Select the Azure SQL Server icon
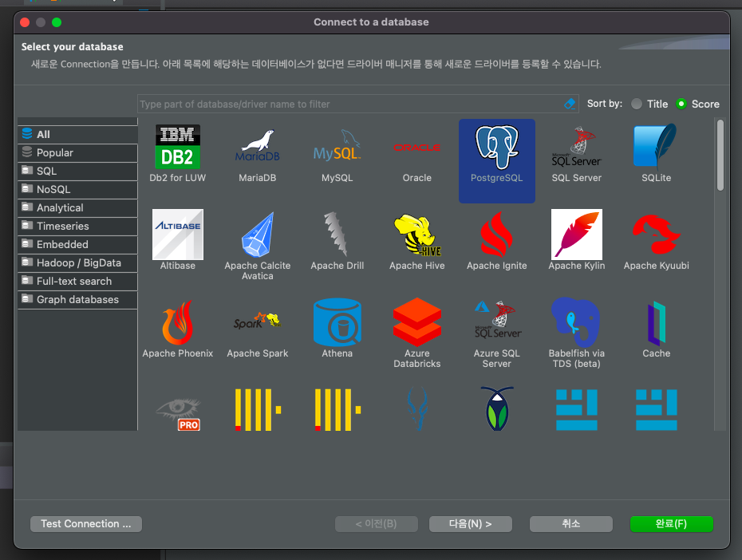This screenshot has width=742, height=560. coord(497,320)
